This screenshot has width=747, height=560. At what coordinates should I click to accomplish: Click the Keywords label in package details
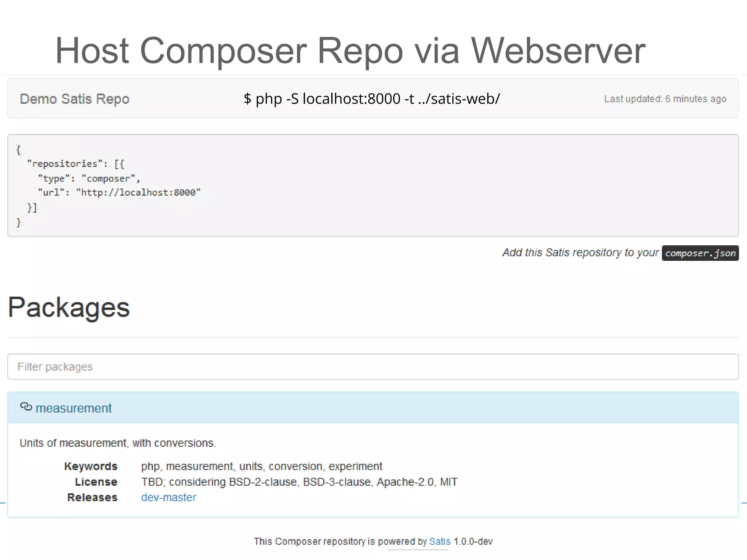point(91,466)
